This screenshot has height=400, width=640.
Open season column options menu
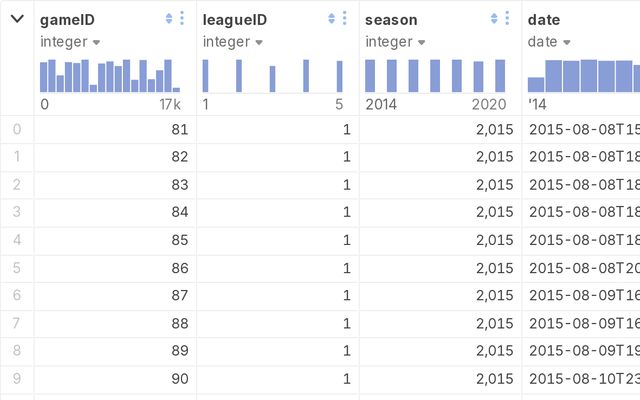(x=506, y=19)
